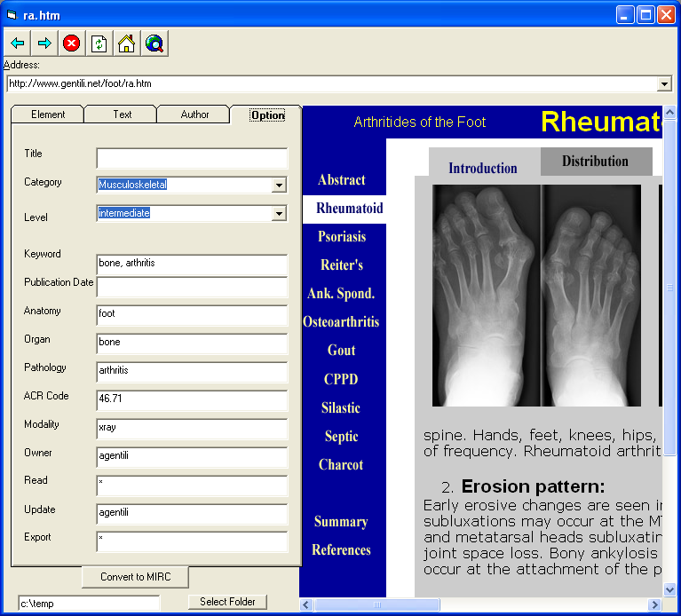This screenshot has height=616, width=681.
Task: Click the Export permission field
Action: (192, 541)
